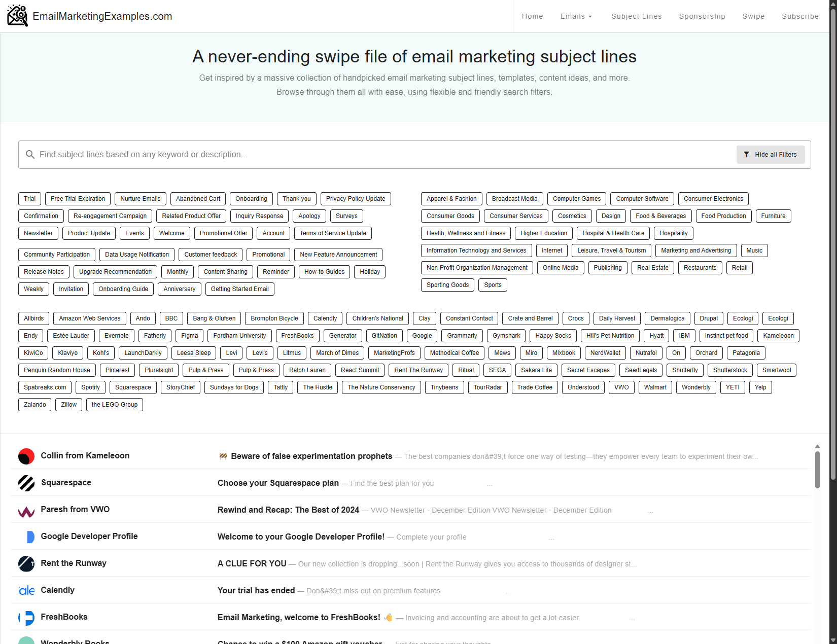The image size is (837, 644).
Task: Click the Calendly logo icon
Action: (26, 591)
